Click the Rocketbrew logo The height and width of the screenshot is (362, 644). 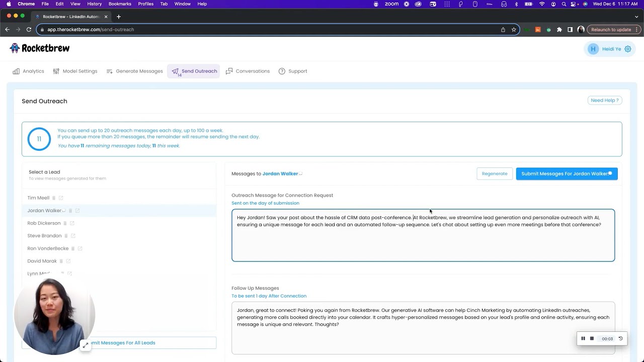(x=40, y=48)
